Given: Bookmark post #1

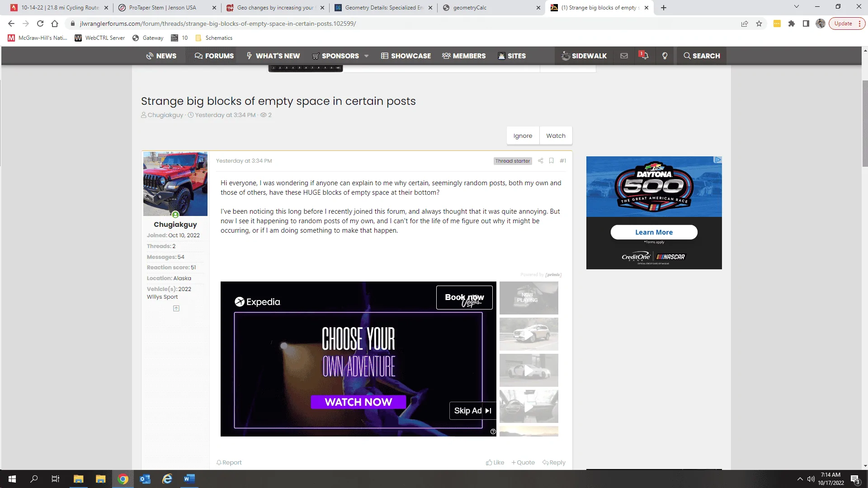Looking at the screenshot, I should 551,161.
